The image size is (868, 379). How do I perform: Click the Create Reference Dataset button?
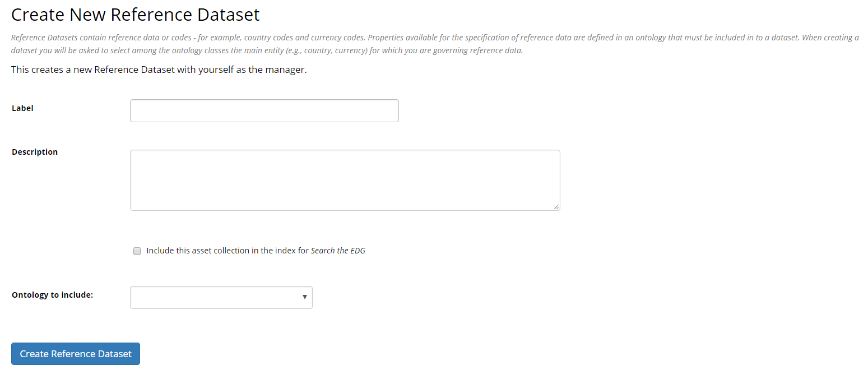coord(75,354)
